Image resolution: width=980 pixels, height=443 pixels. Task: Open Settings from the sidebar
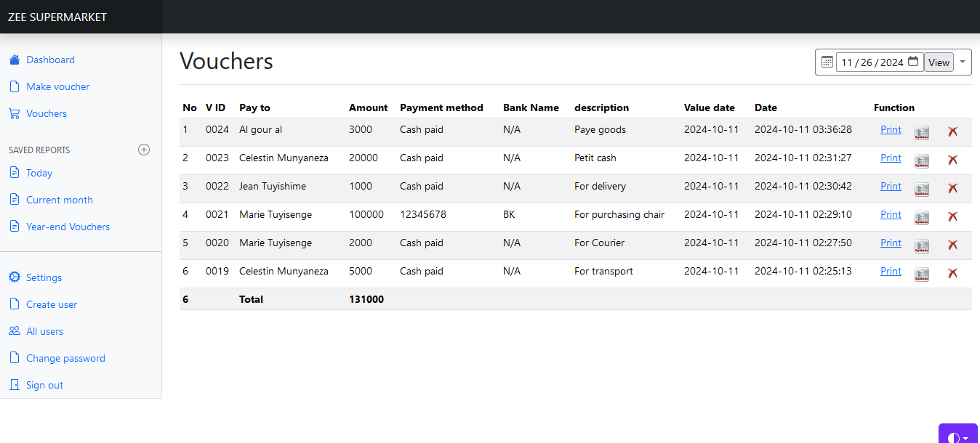point(44,277)
